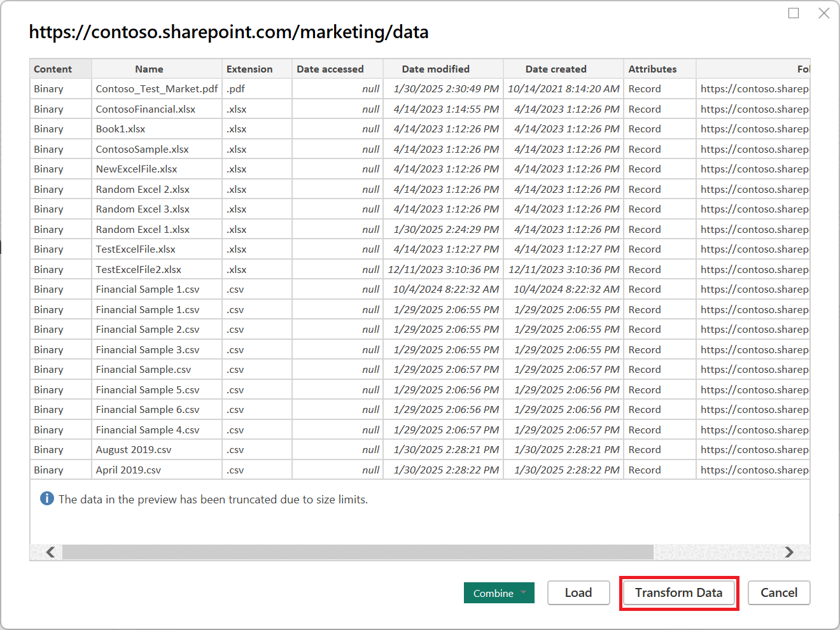This screenshot has height=630, width=840.
Task: Click Record in the Book1.xlsx row
Action: tap(660, 129)
